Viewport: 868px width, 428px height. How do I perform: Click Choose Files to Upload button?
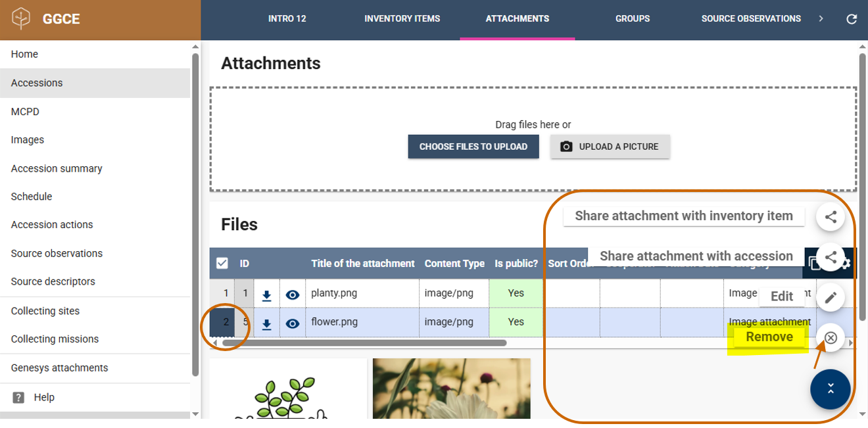click(x=473, y=147)
